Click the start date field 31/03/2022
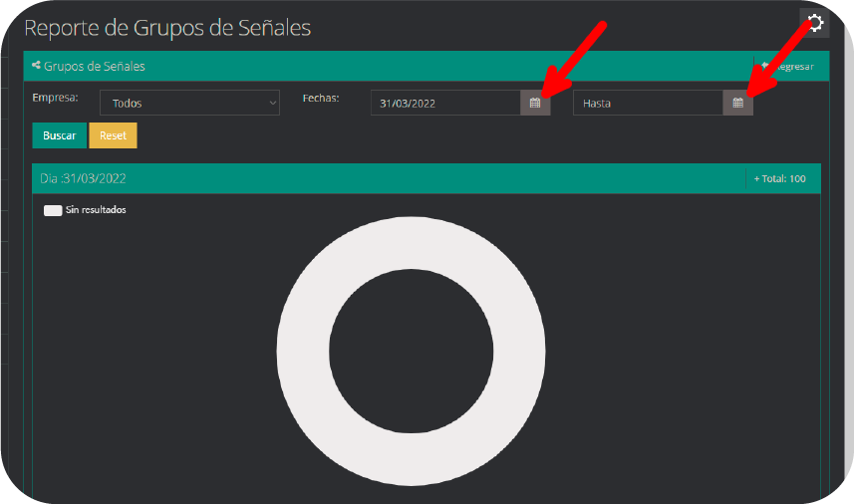The height and width of the screenshot is (504, 854). [x=445, y=103]
